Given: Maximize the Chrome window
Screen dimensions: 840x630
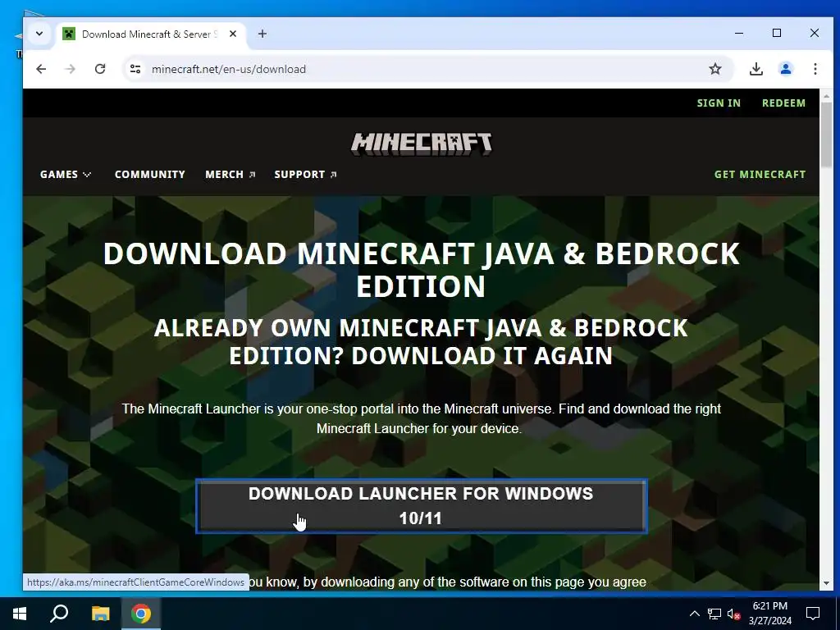Looking at the screenshot, I should tap(777, 33).
